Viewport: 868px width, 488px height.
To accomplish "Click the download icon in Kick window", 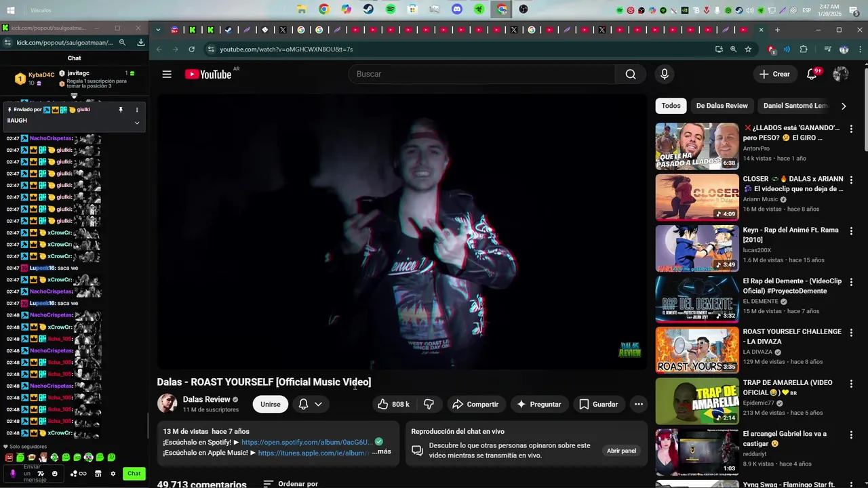I will pos(140,42).
